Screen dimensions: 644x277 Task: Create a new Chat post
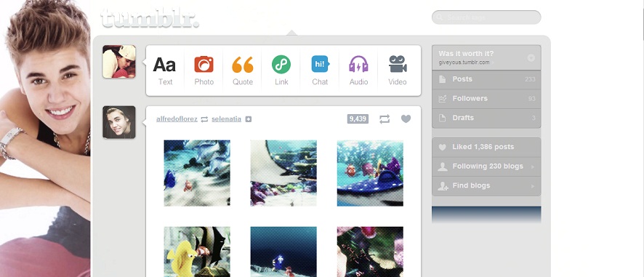point(320,71)
